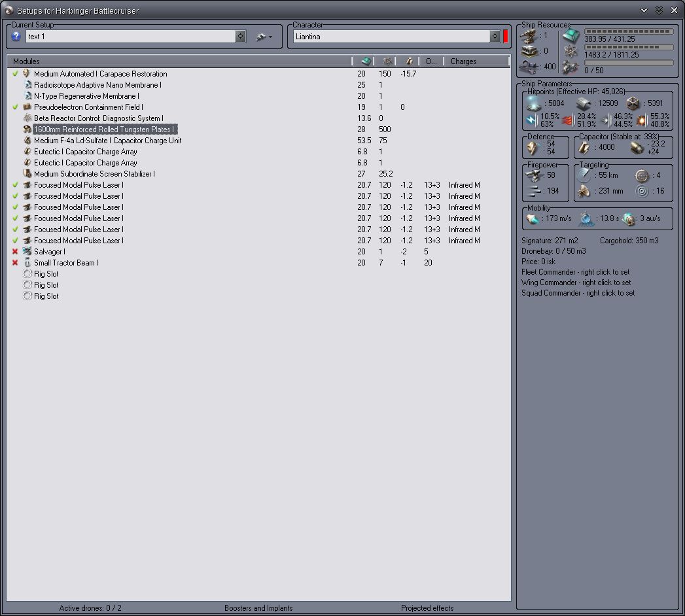The height and width of the screenshot is (616, 685).
Task: Click the CPU usage bar 383.95 / 431.25
Action: [629, 31]
